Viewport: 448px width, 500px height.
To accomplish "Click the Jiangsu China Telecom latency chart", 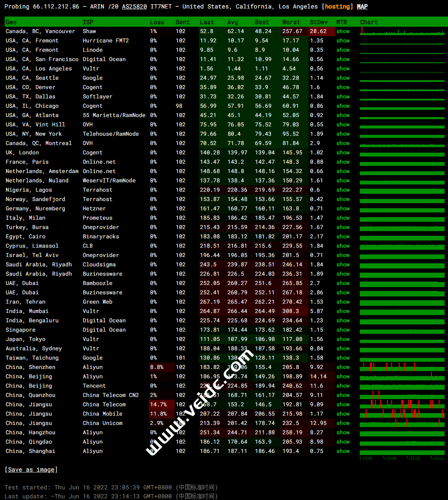I will 402,404.
